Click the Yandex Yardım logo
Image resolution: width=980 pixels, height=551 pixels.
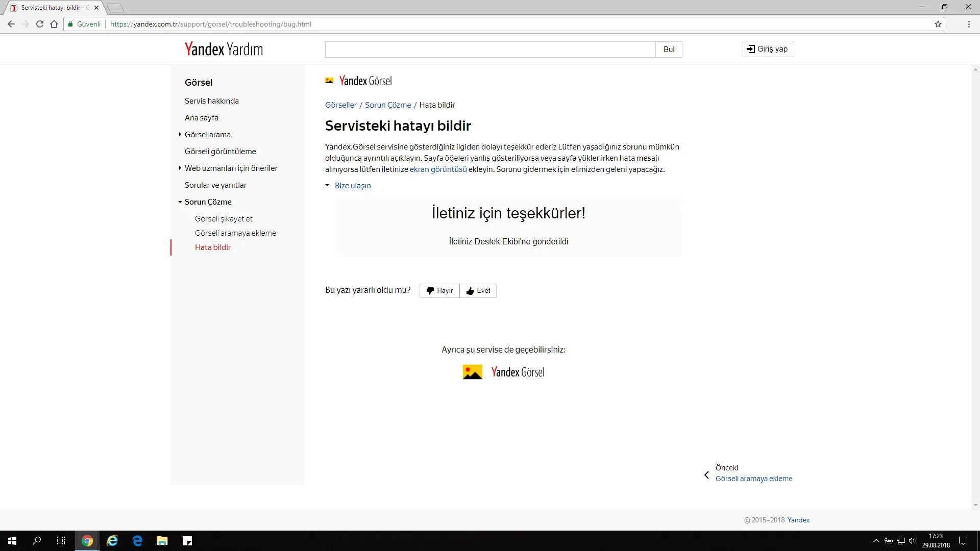(224, 49)
